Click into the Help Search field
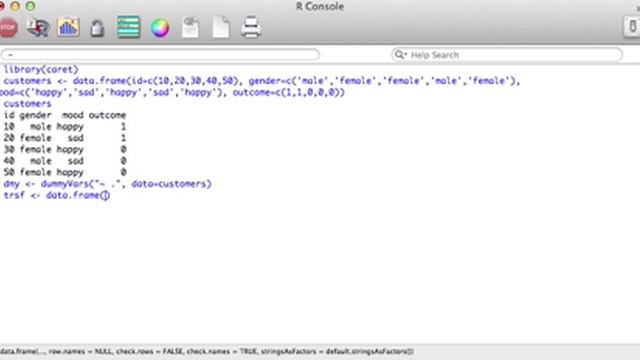This screenshot has height=360, width=640. click(507, 55)
